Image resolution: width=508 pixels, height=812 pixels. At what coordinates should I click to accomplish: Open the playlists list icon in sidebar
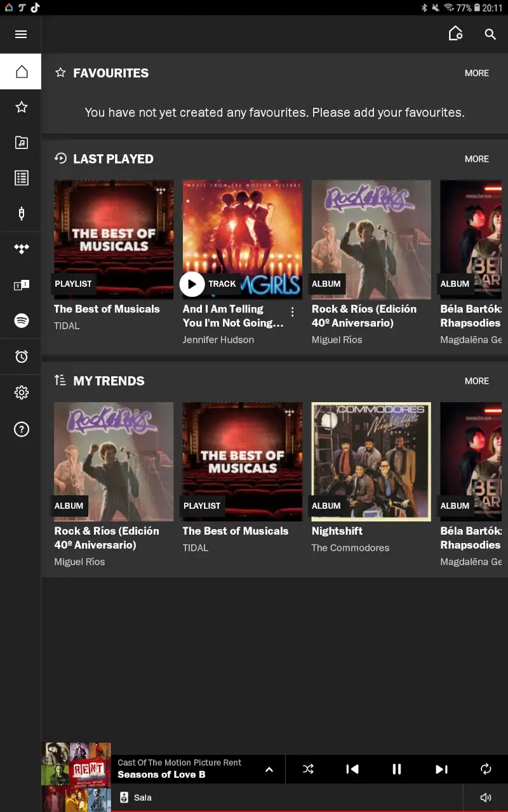(21, 178)
